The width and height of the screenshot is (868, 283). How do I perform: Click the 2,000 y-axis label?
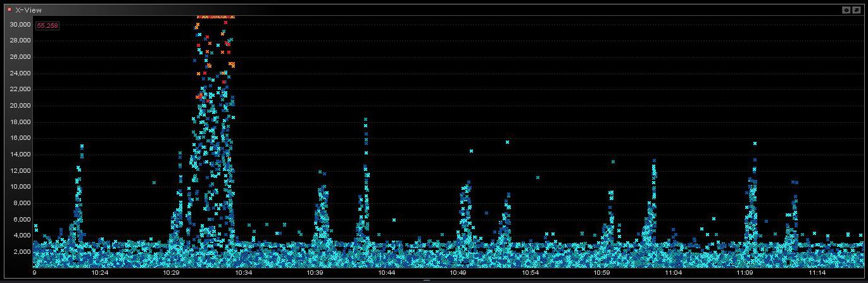coord(22,252)
